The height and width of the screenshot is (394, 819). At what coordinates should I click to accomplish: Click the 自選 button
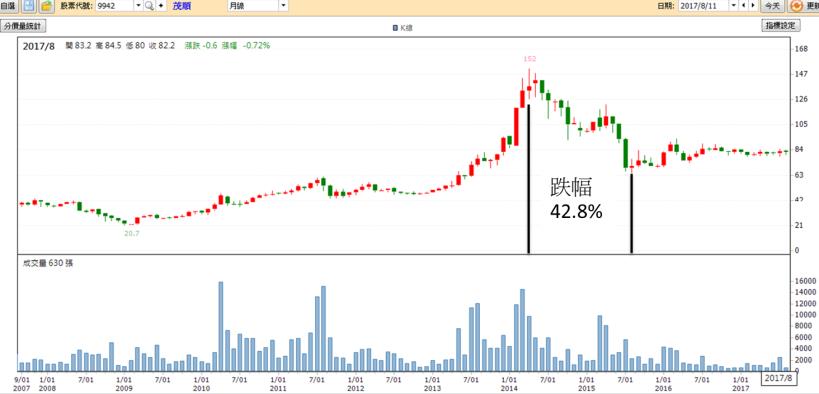coord(9,6)
